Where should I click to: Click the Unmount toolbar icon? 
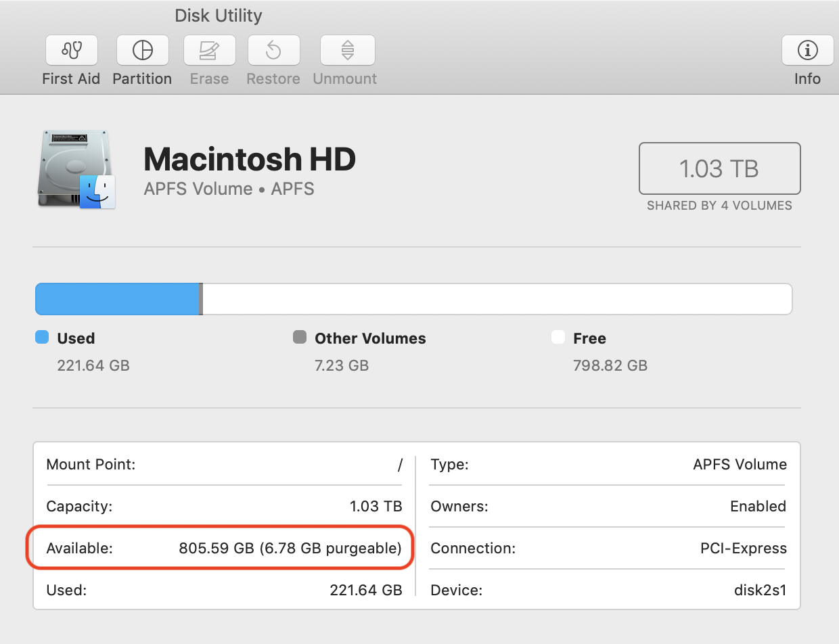point(347,50)
